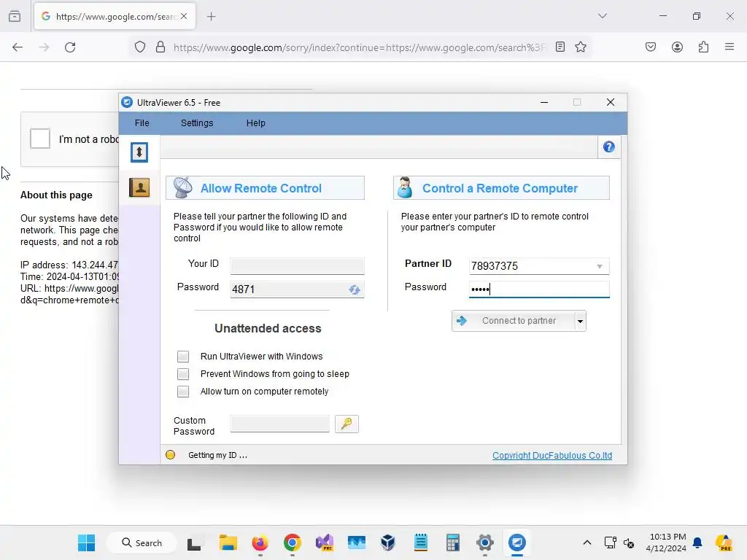Reload the Firefox page

point(70,47)
